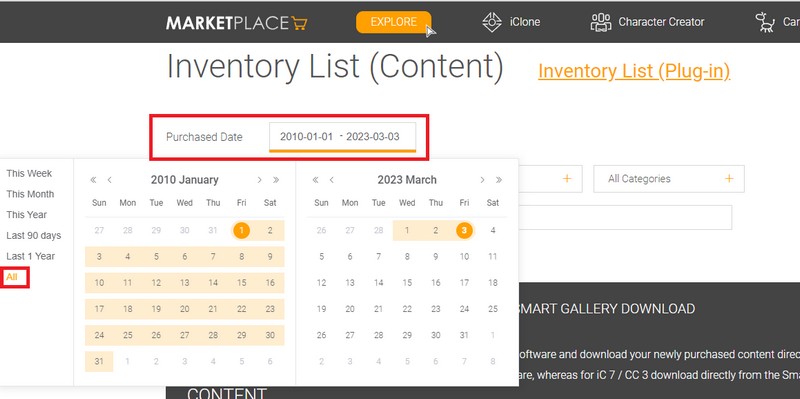This screenshot has height=399, width=800.
Task: Click the iClone product icon
Action: (x=492, y=22)
